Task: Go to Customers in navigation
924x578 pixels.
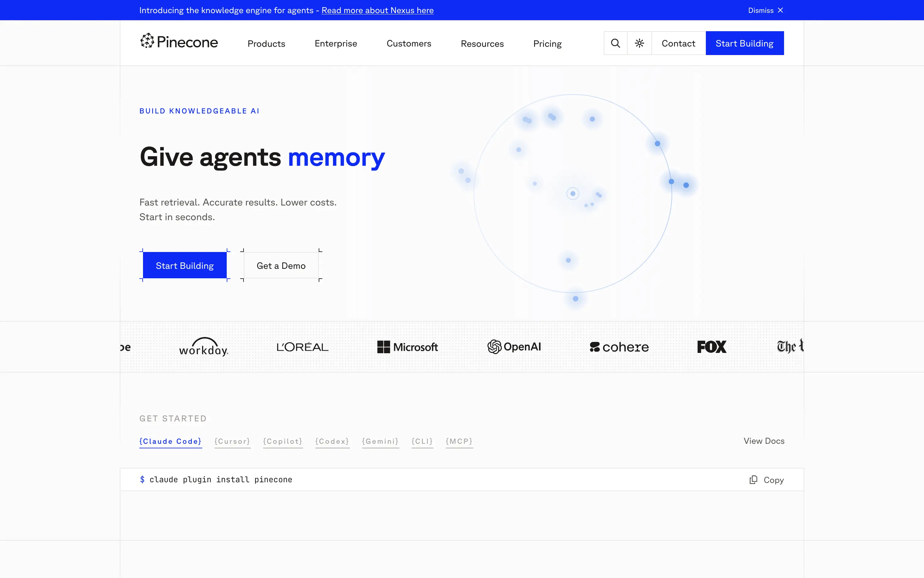Action: tap(409, 43)
